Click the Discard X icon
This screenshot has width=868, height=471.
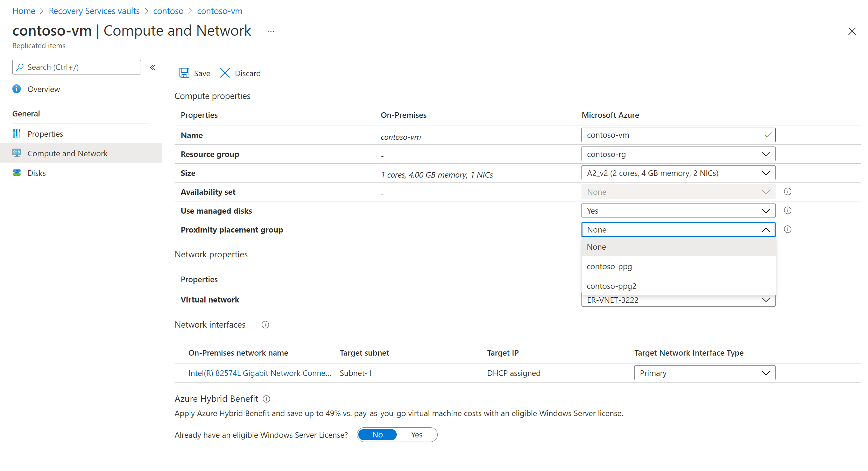click(x=225, y=73)
